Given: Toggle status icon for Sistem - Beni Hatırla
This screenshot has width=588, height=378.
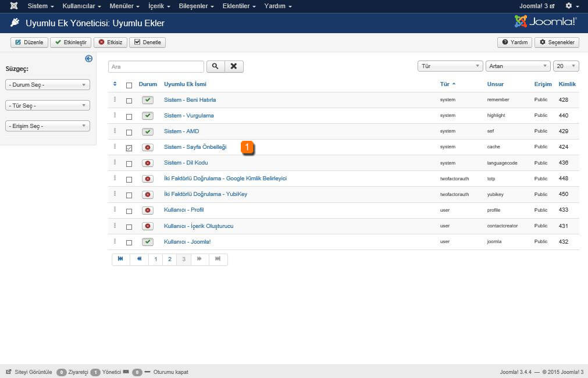Looking at the screenshot, I should click(x=148, y=100).
